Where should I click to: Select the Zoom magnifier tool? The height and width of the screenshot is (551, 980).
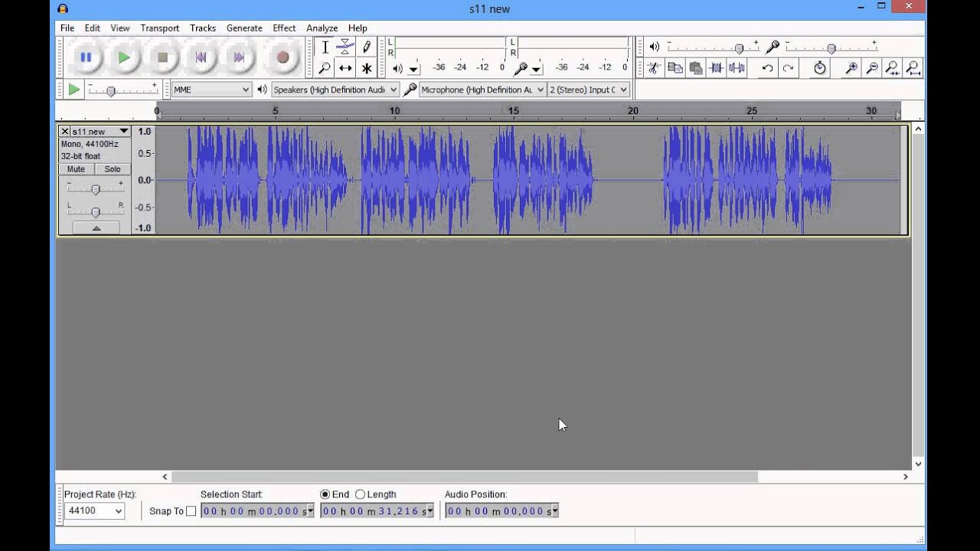point(325,68)
